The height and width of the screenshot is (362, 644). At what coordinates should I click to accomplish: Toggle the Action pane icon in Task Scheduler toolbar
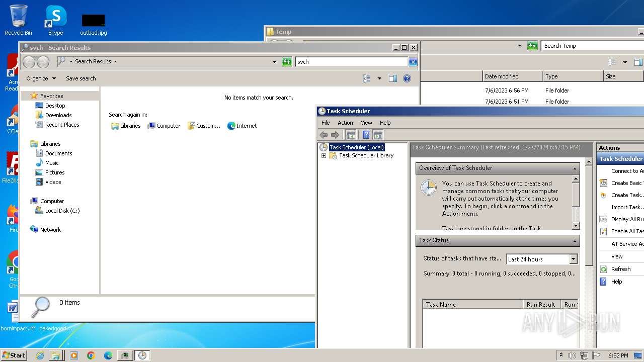coord(378,135)
